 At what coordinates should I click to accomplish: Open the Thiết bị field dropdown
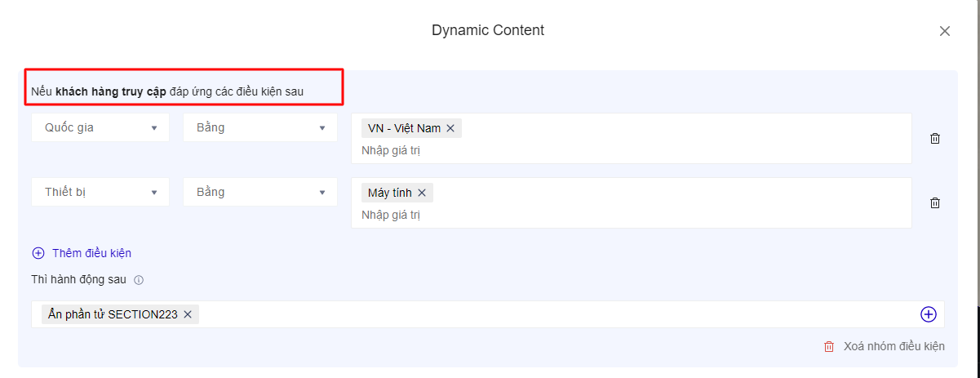pos(100,192)
